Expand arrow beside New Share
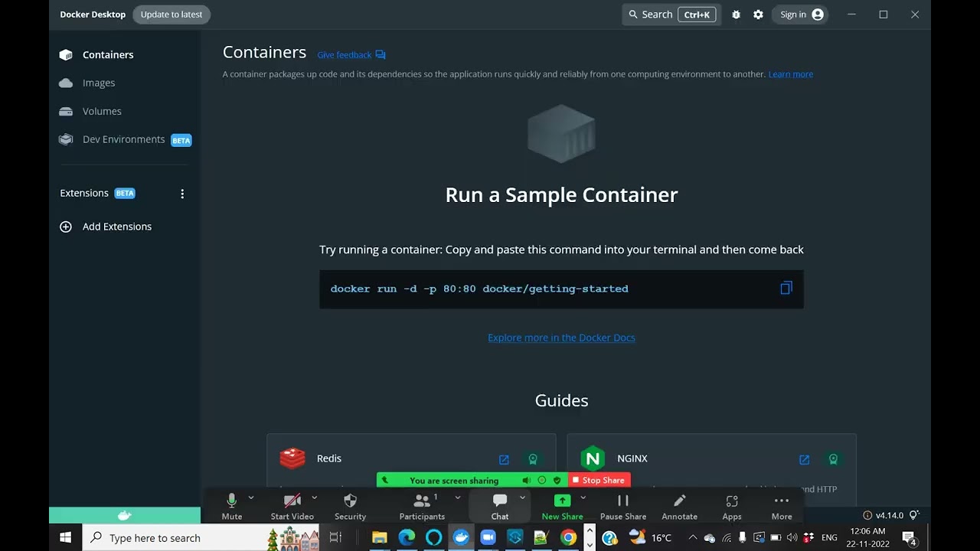This screenshot has height=551, width=980. pos(583,497)
